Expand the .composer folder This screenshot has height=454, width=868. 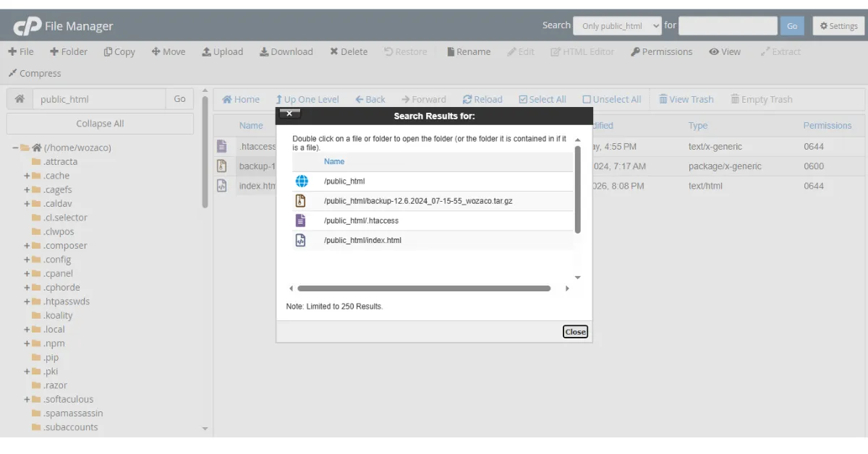27,246
